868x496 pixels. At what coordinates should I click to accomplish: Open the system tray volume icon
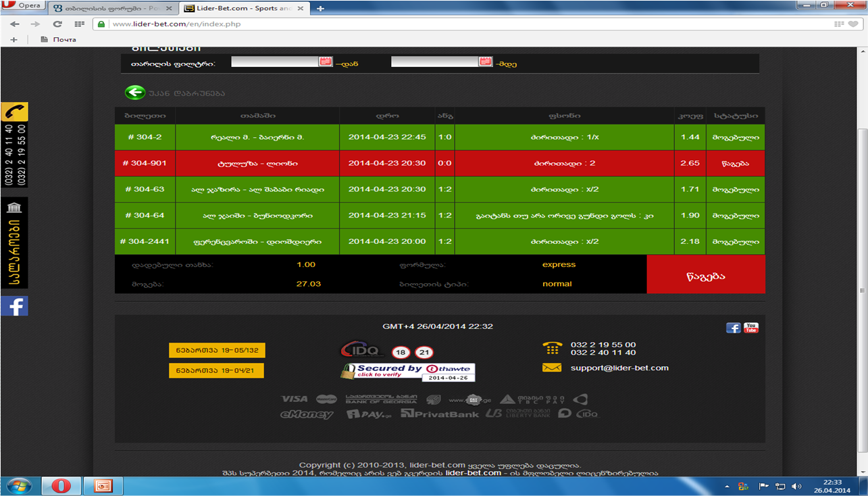tap(796, 486)
